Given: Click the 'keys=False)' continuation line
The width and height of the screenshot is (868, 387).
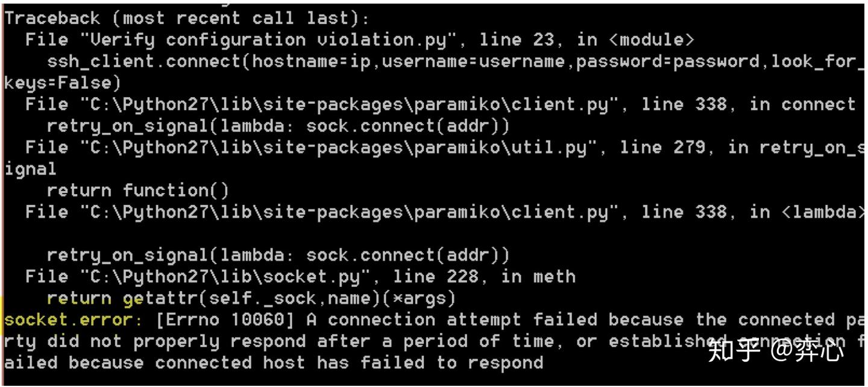Looking at the screenshot, I should (62, 84).
